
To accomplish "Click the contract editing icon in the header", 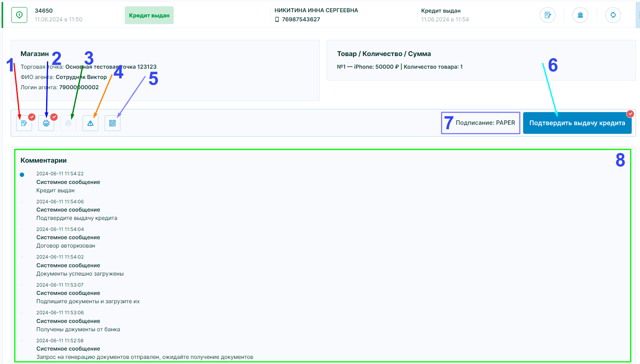I will pyautogui.click(x=548, y=15).
